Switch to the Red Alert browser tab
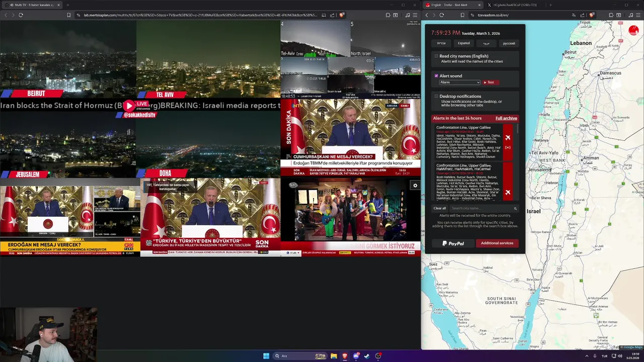 click(x=452, y=5)
